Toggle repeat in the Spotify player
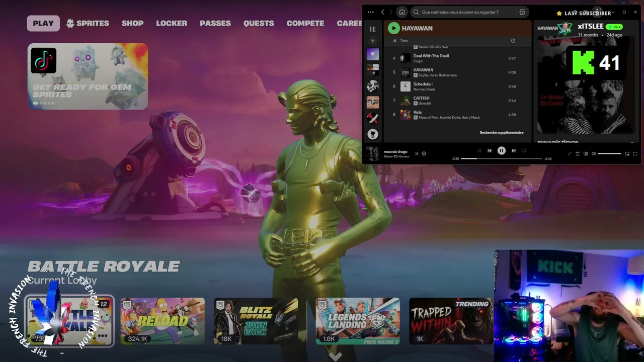The image size is (644, 362). 524,150
